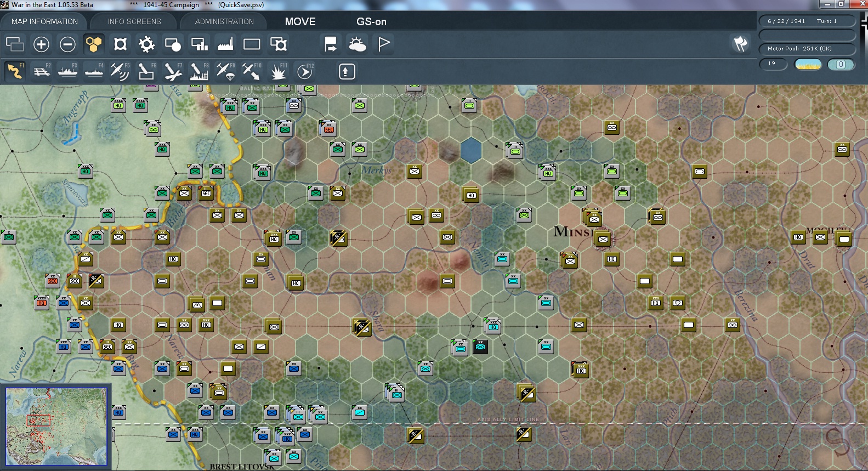Choose the Naval Transport (F3) ship icon
This screenshot has height=471, width=868.
click(68, 71)
